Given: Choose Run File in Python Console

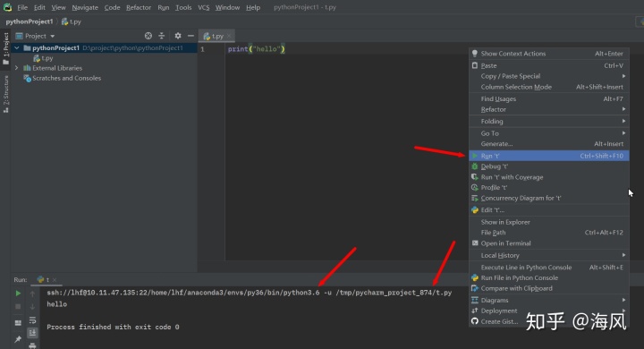Looking at the screenshot, I should pyautogui.click(x=548, y=278).
